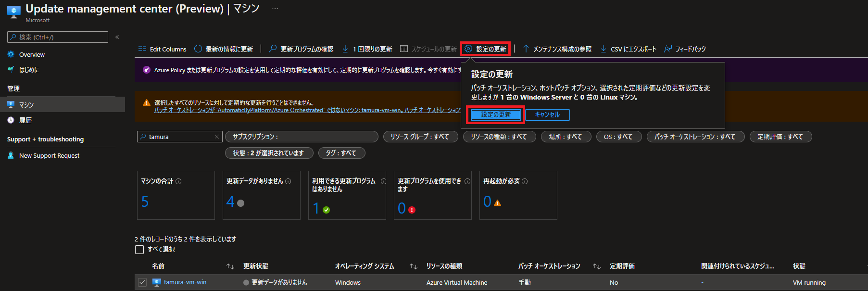Collapse the sidebar with double chevron icon

(x=117, y=37)
